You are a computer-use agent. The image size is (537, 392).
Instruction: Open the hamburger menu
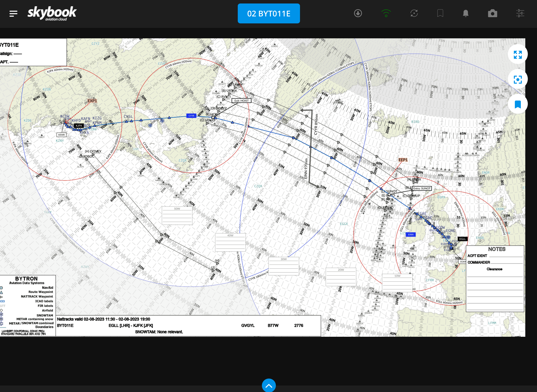[x=13, y=13]
